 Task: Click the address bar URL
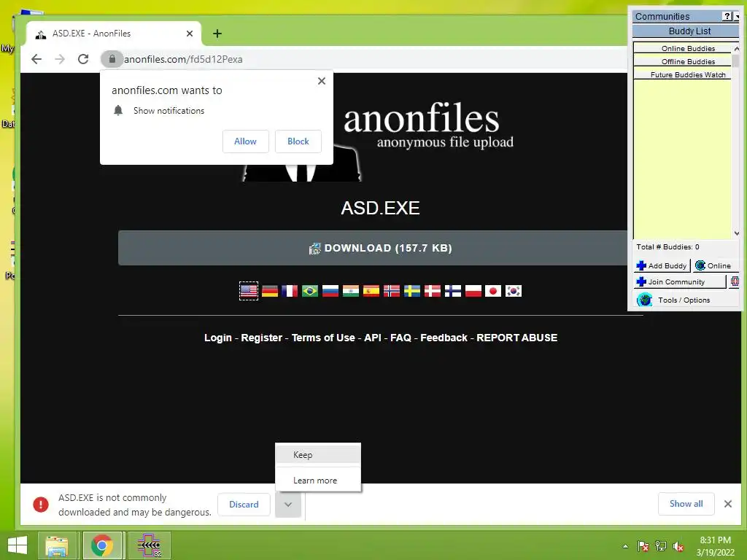click(183, 59)
